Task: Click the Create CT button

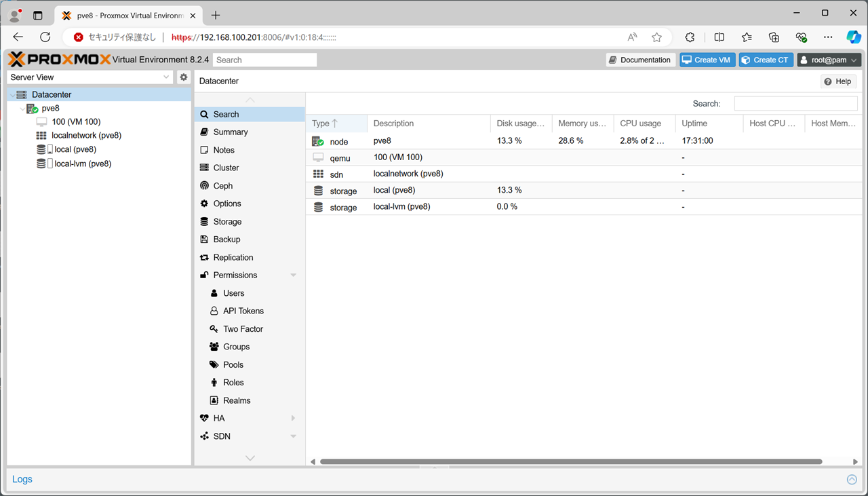Action: (766, 60)
